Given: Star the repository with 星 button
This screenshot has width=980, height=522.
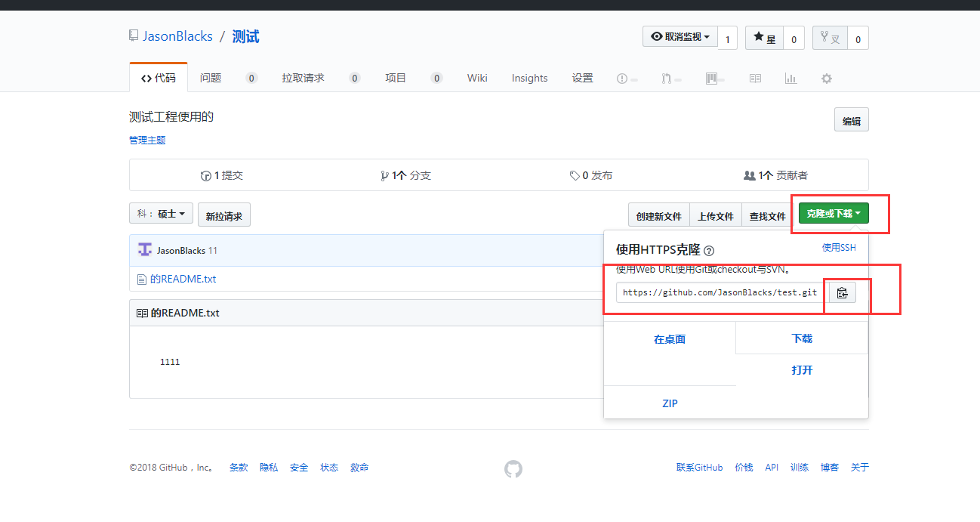Looking at the screenshot, I should [x=764, y=38].
